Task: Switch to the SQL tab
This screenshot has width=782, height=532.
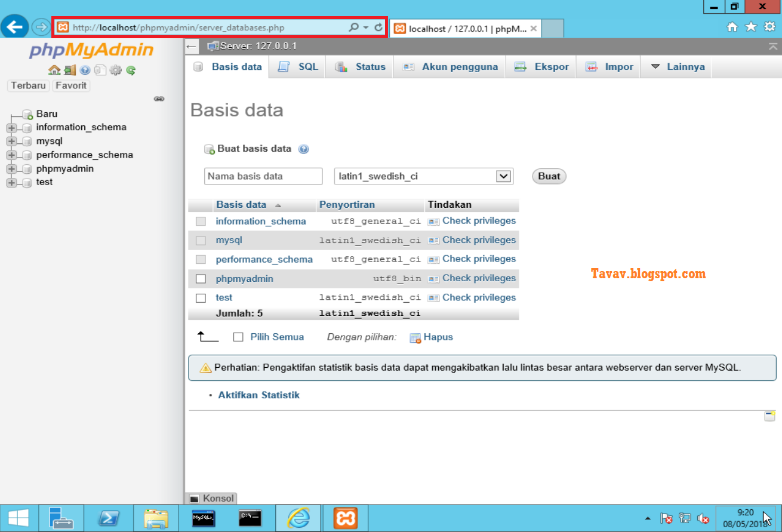Action: (x=297, y=67)
